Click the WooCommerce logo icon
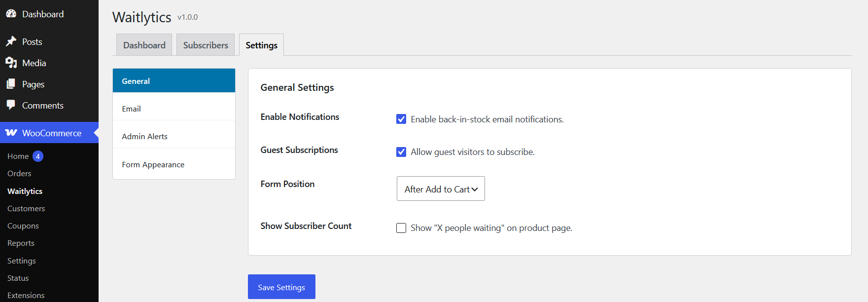 tap(11, 133)
